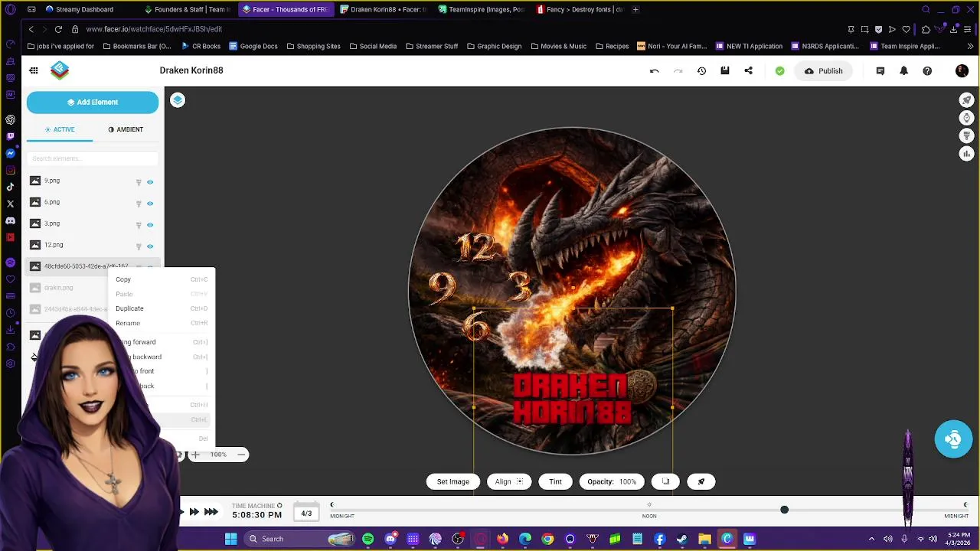Click the browser address bar URL
This screenshot has width=980, height=551.
(154, 29)
